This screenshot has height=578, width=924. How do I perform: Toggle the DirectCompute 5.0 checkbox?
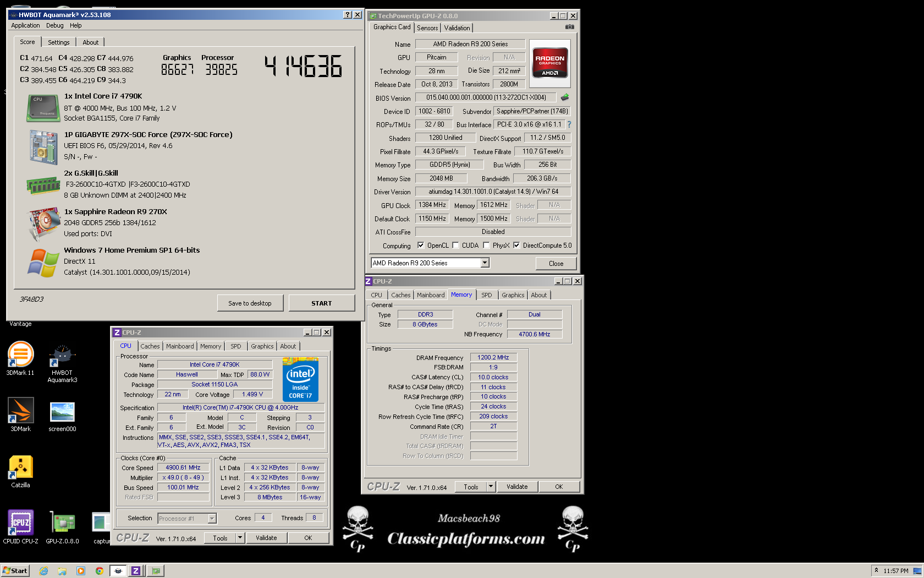click(x=516, y=246)
